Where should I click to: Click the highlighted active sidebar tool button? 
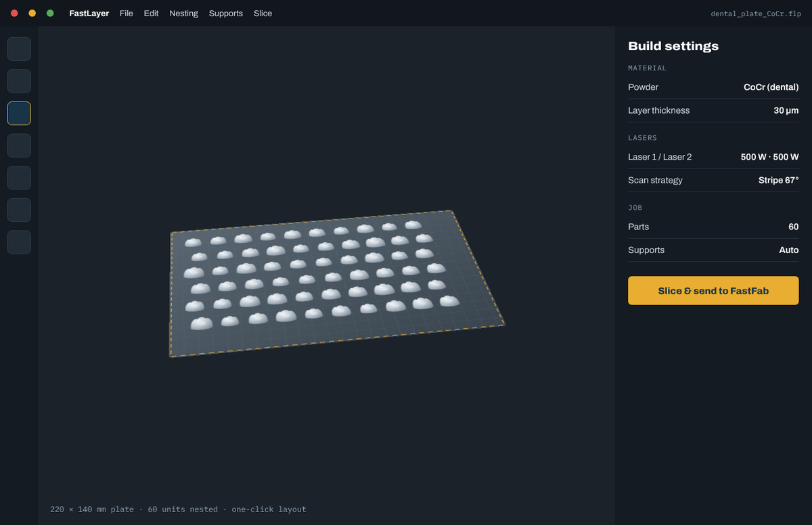pyautogui.click(x=19, y=114)
